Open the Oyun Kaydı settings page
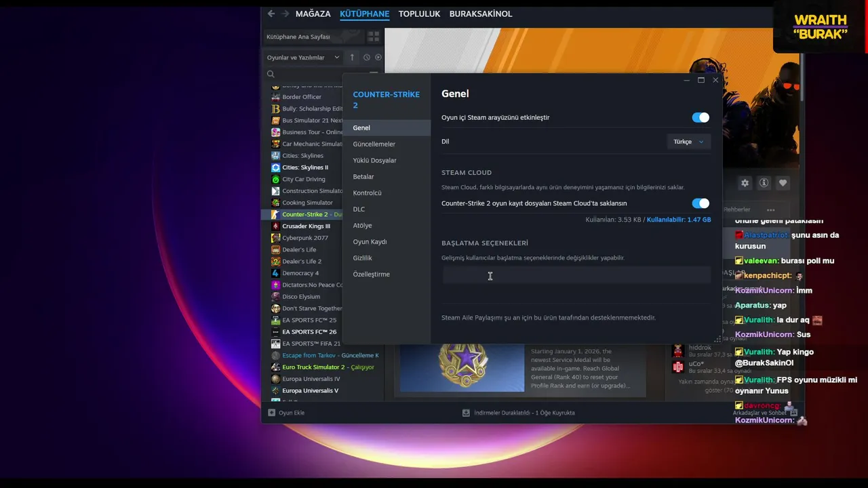Image resolution: width=868 pixels, height=488 pixels. click(x=387, y=242)
